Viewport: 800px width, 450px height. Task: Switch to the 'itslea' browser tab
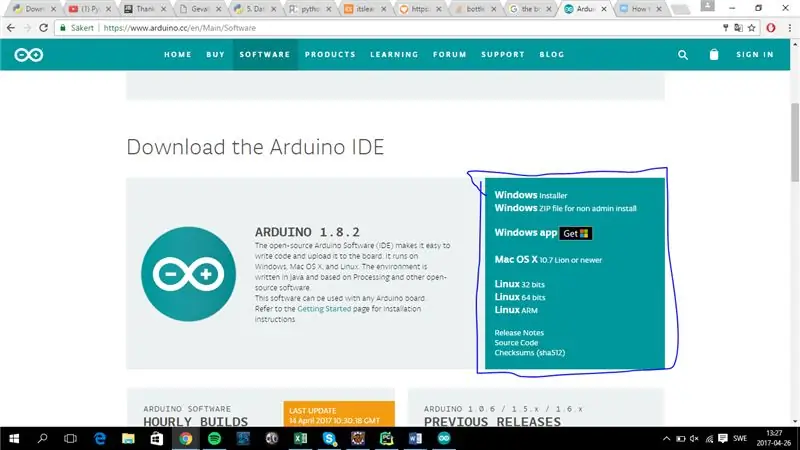[364, 9]
